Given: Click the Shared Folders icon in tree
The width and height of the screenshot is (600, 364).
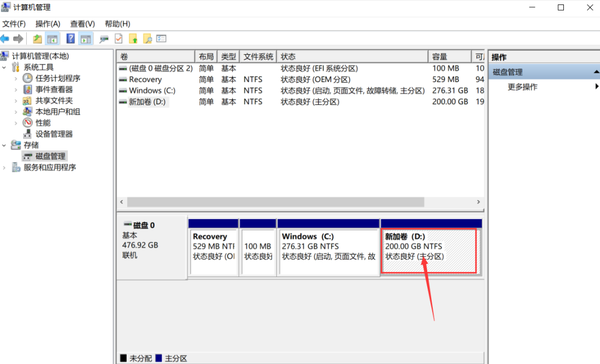Looking at the screenshot, I should 27,101.
